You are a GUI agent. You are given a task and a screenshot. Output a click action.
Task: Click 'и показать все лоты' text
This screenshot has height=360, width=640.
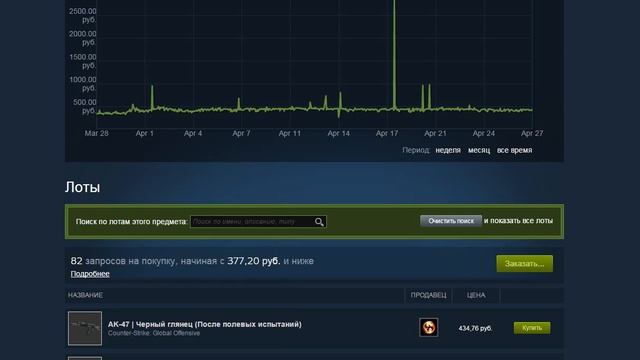(x=518, y=221)
